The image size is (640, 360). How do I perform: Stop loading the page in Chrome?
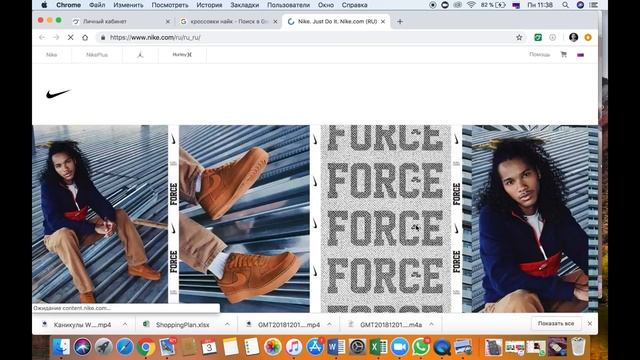(x=70, y=38)
